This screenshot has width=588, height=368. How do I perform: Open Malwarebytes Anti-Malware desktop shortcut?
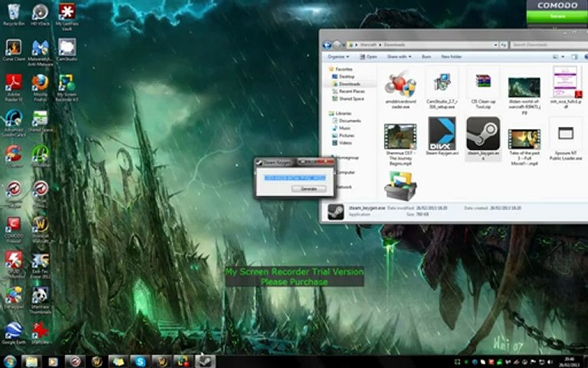pos(40,53)
